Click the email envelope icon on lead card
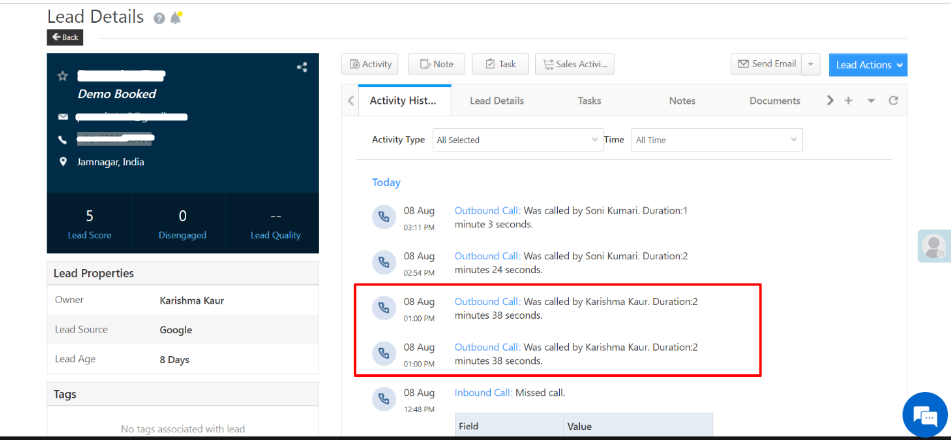Image resolution: width=951 pixels, height=440 pixels. (62, 117)
